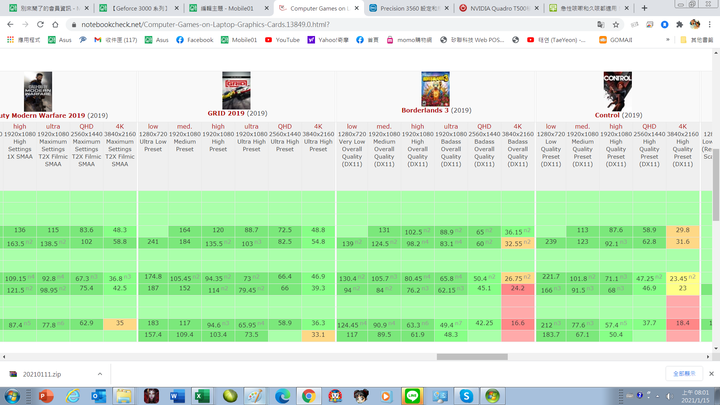Open a new browser tab
This screenshot has height=405, width=720.
(x=644, y=8)
